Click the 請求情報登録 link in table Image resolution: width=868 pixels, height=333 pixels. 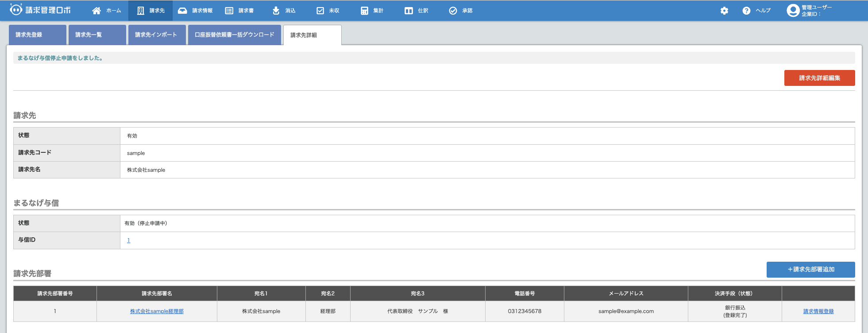(x=818, y=311)
